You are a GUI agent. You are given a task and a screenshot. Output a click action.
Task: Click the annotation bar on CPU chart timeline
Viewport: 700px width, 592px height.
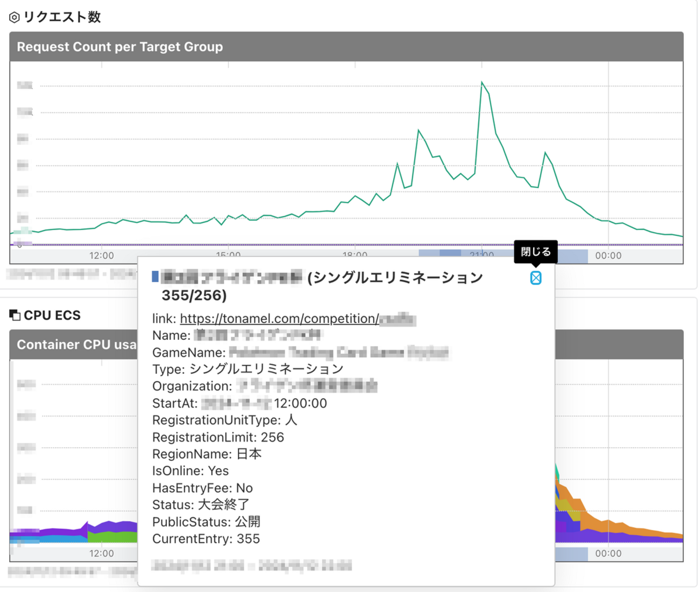pyautogui.click(x=571, y=554)
